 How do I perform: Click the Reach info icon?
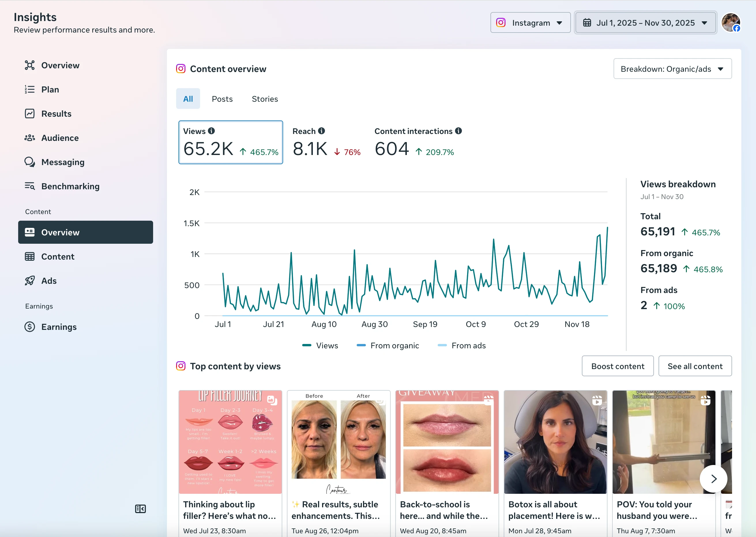pos(321,131)
